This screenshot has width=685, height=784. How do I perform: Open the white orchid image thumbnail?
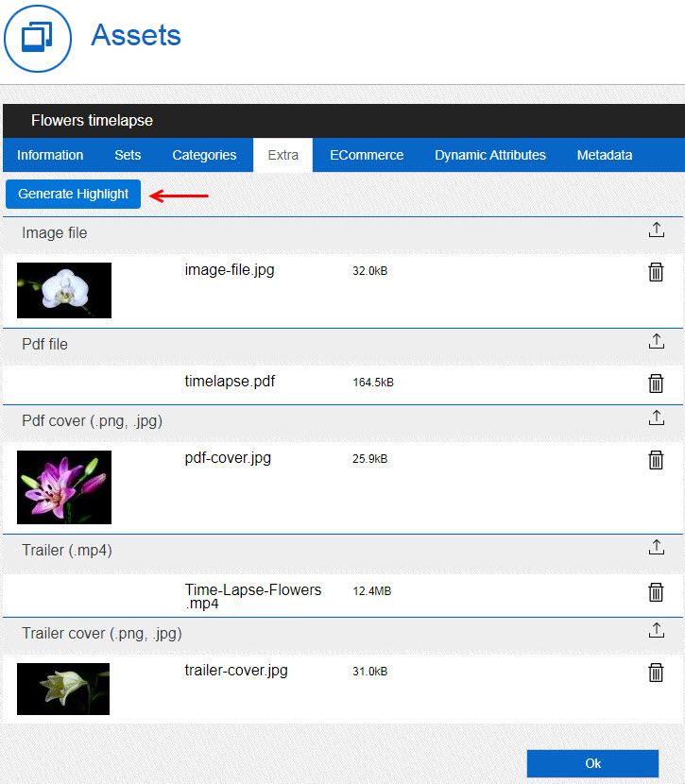coord(64,290)
